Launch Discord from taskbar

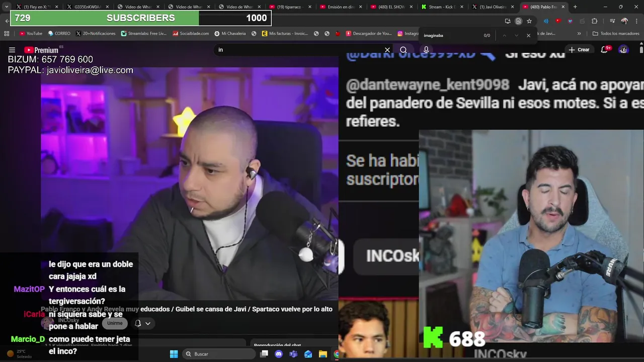(279, 354)
